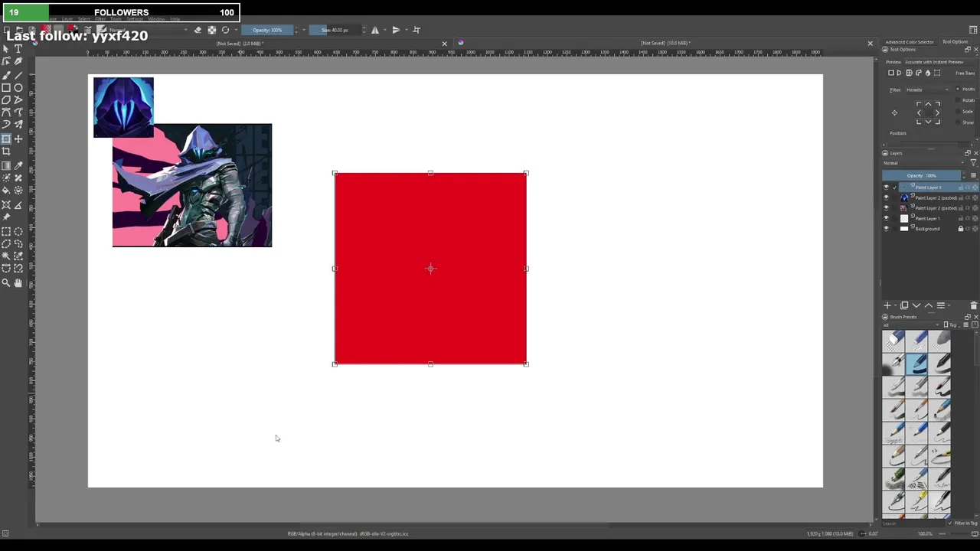Expand the add layer plus dropdown arrow
980x551 pixels.
(x=895, y=305)
